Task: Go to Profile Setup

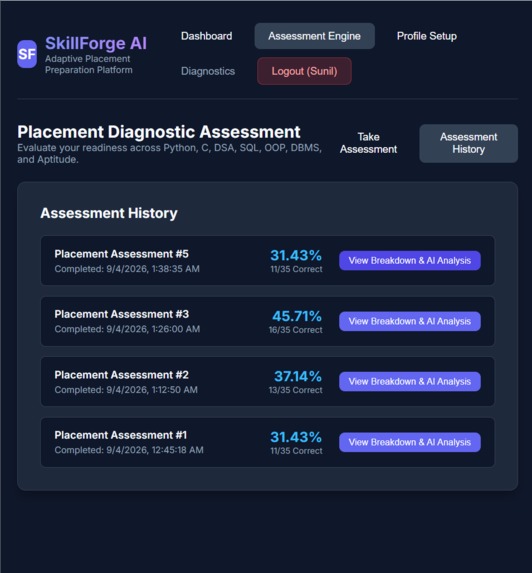Action: tap(427, 36)
